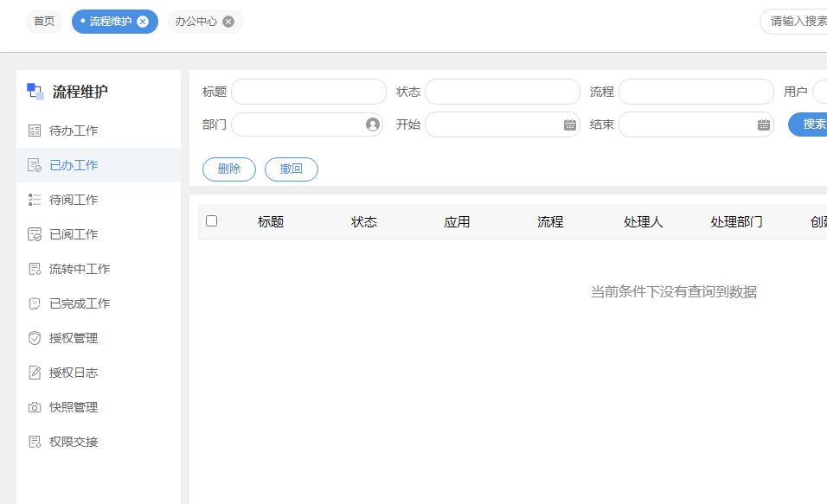Focus the 结束 date field

tap(696, 124)
